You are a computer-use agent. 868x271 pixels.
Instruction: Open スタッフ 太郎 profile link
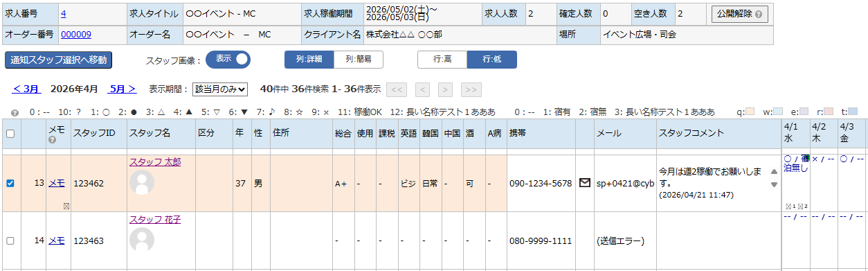click(x=154, y=161)
